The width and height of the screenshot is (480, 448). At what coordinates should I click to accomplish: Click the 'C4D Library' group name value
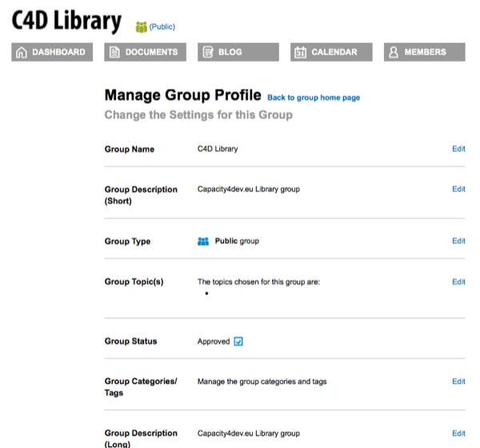coord(218,149)
